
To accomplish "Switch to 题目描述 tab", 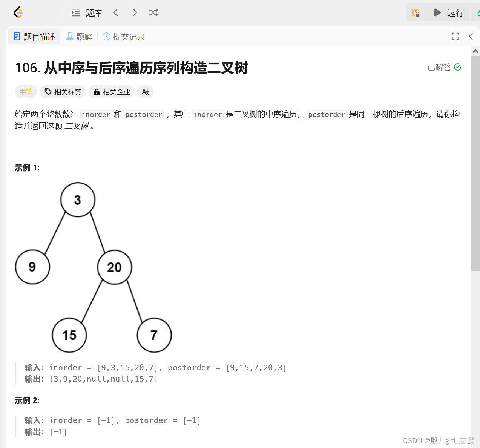I will pos(34,37).
